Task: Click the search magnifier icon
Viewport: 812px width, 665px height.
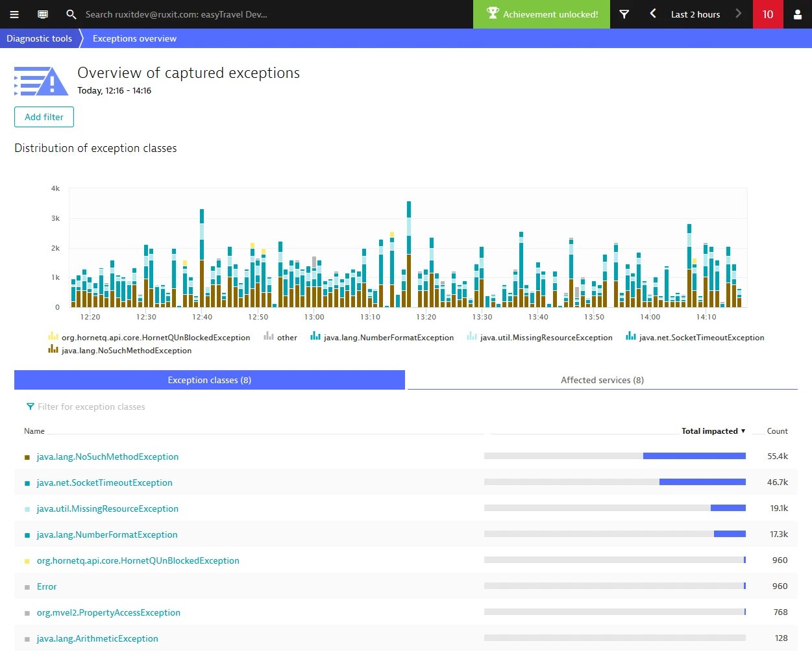Action: (71, 14)
